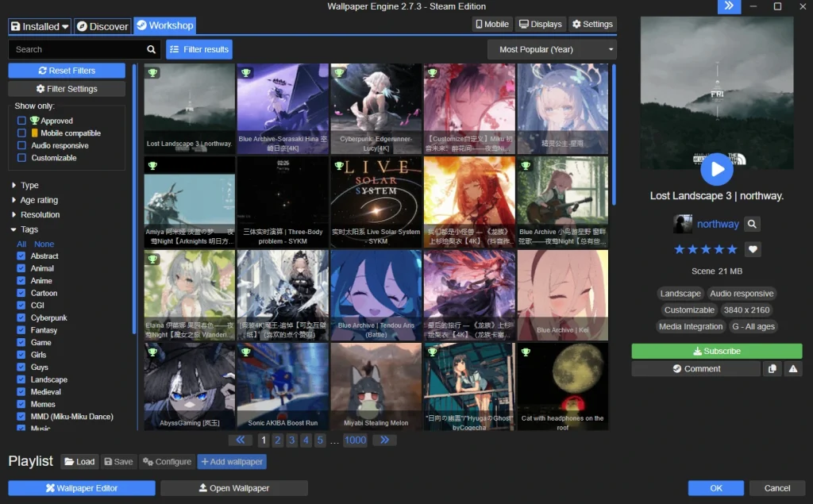The width and height of the screenshot is (813, 504).
Task: Open northway author link
Action: pyautogui.click(x=718, y=224)
